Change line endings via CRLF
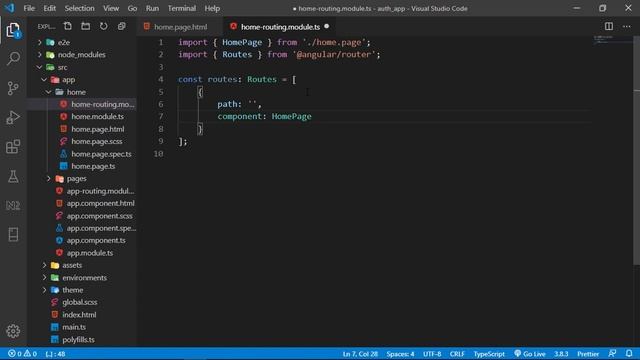 click(457, 354)
